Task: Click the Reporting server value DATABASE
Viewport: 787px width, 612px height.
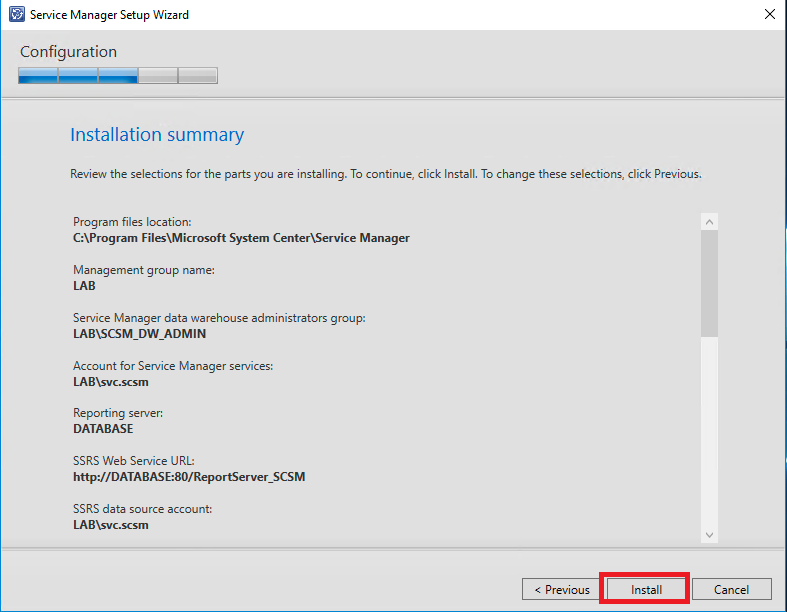Action: (x=103, y=429)
